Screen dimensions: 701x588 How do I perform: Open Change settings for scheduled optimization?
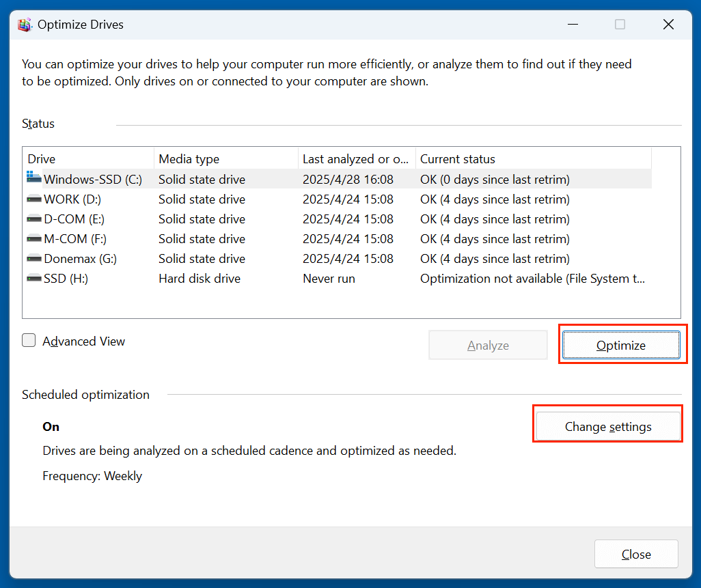[607, 426]
